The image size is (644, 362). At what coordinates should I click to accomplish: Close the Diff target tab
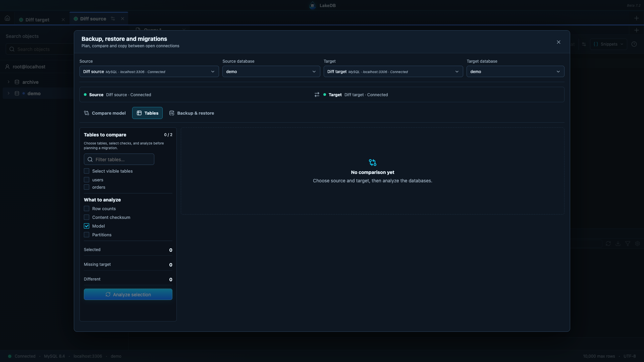[x=63, y=20]
